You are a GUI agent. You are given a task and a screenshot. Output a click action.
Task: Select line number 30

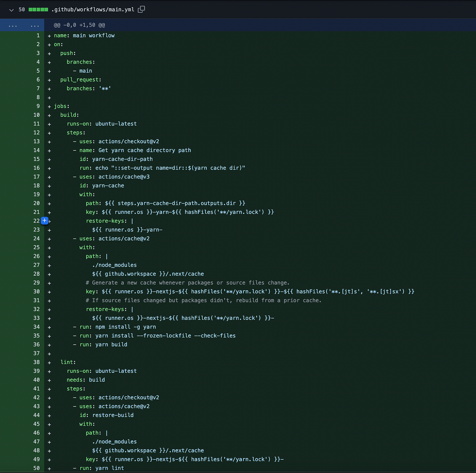tap(37, 292)
